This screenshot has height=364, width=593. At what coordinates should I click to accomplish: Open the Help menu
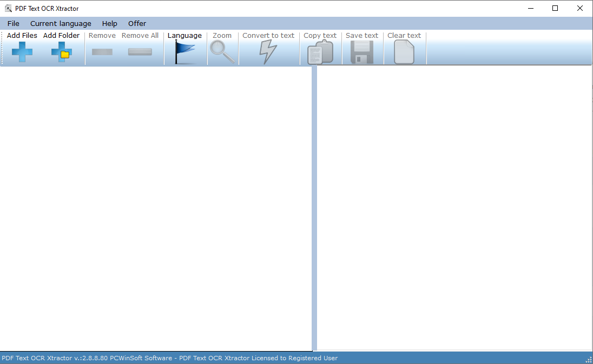[109, 23]
